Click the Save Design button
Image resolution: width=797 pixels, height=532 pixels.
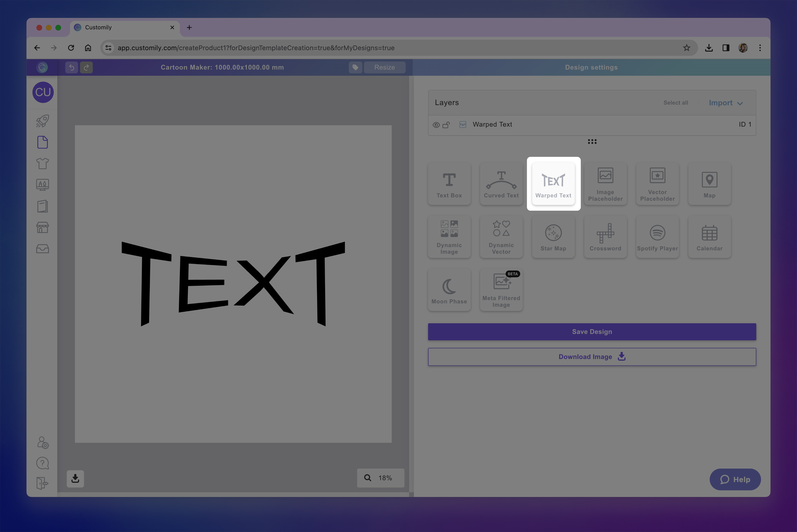pyautogui.click(x=592, y=332)
